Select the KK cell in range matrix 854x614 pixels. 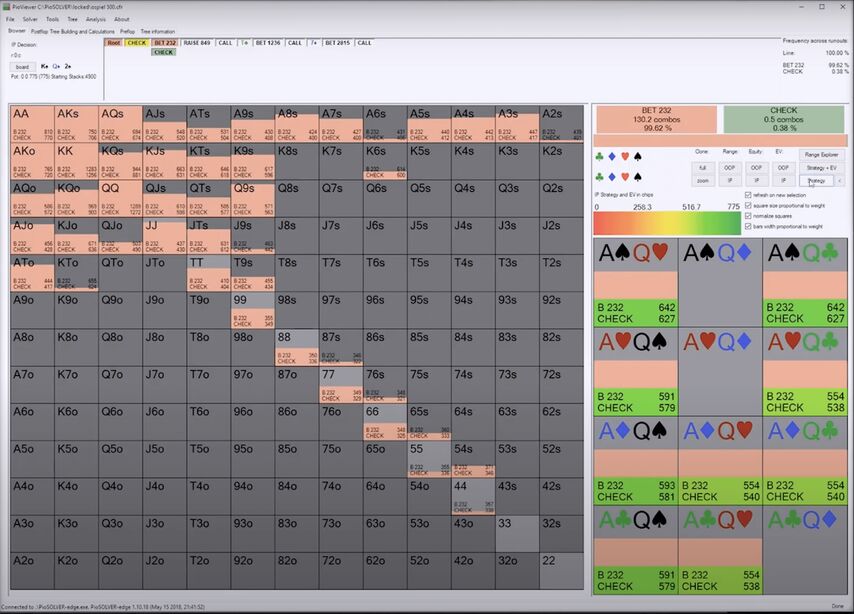tap(76, 161)
